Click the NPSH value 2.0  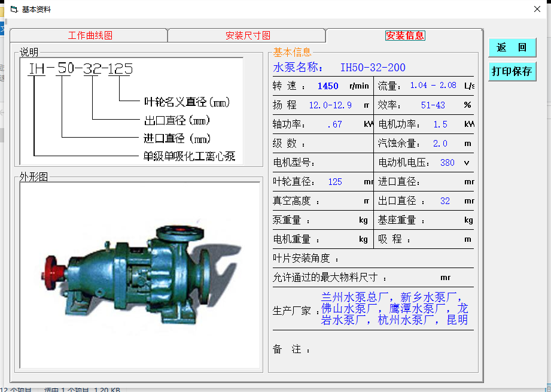coord(440,144)
